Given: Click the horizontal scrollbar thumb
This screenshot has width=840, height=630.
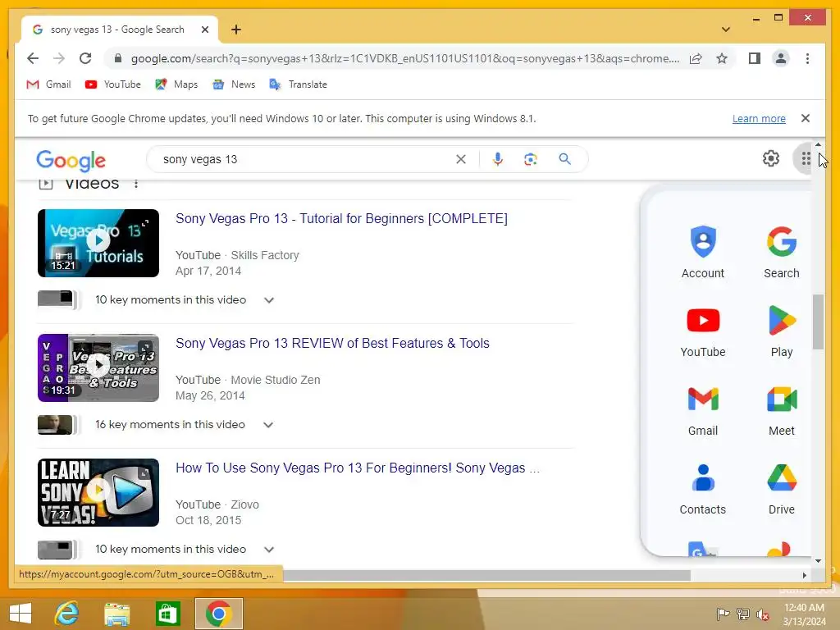Looking at the screenshot, I should pyautogui.click(x=486, y=575).
